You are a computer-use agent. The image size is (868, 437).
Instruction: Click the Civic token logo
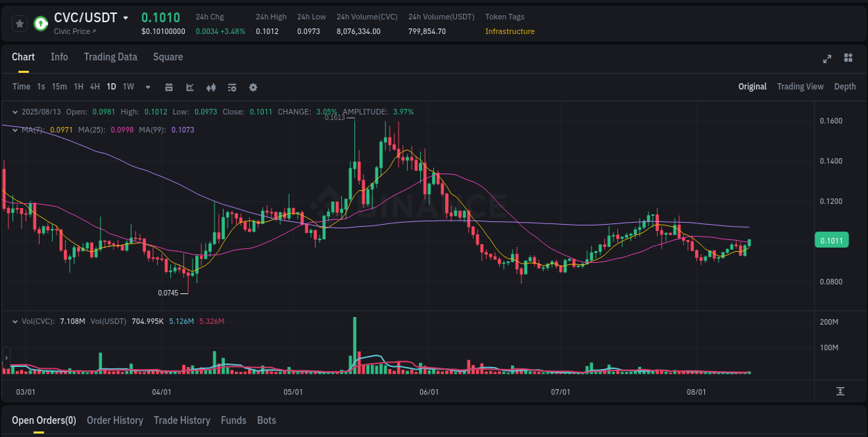[42, 22]
